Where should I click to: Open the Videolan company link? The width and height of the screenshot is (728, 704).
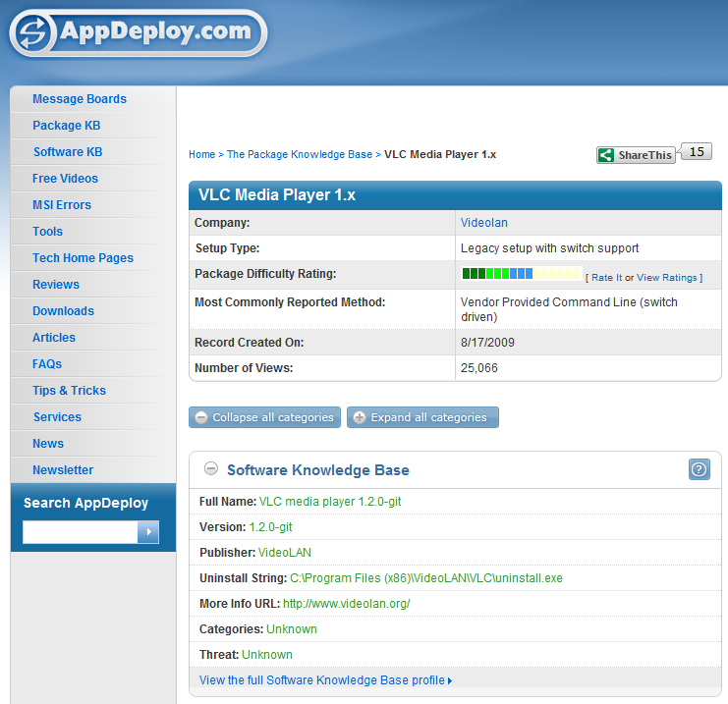[483, 222]
